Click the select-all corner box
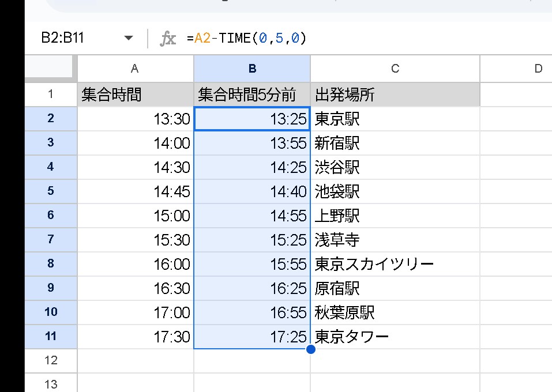 (50, 69)
